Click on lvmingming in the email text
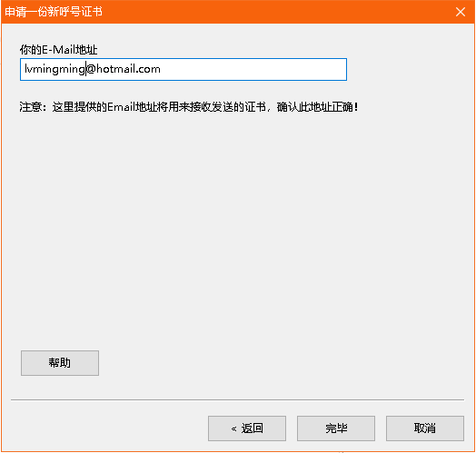Image resolution: width=476 pixels, height=453 pixels. pos(55,69)
